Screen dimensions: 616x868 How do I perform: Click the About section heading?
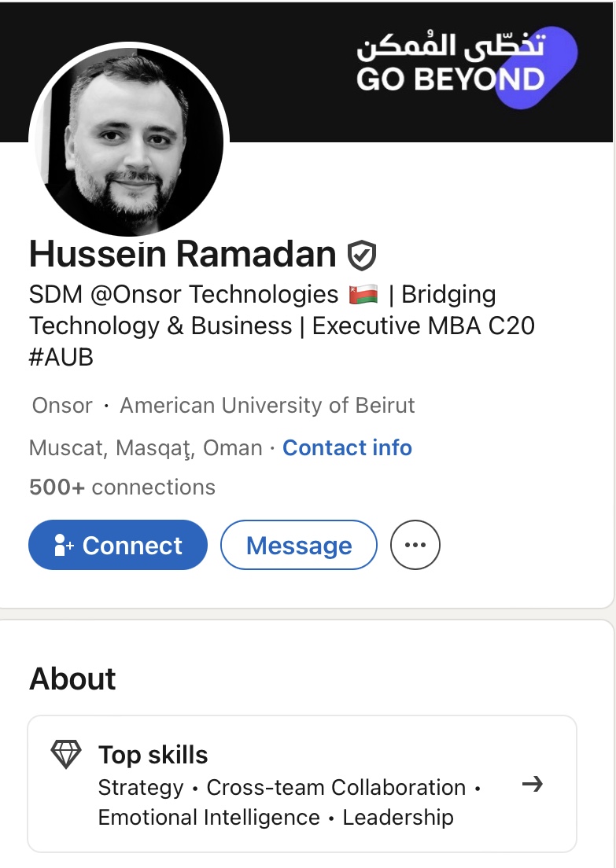coord(72,679)
